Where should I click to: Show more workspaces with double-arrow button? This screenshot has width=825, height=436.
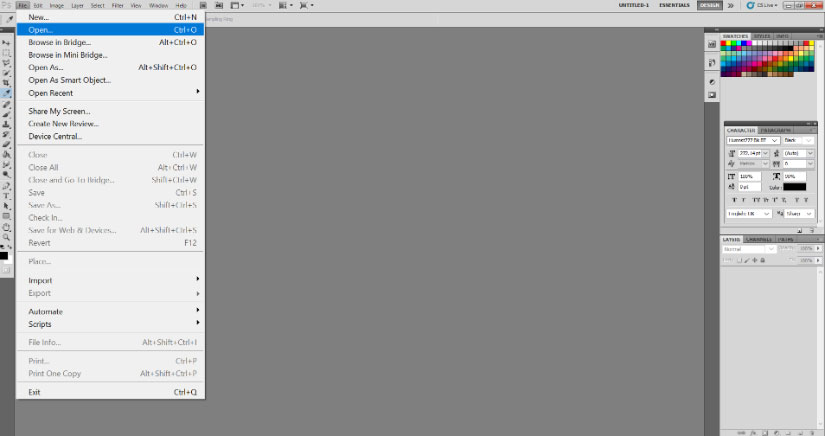tap(730, 5)
